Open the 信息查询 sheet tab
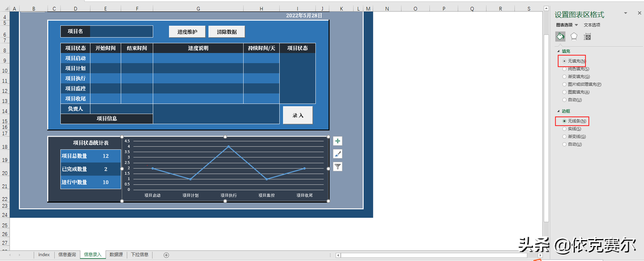Screen dimensions: 644x261 pos(67,255)
